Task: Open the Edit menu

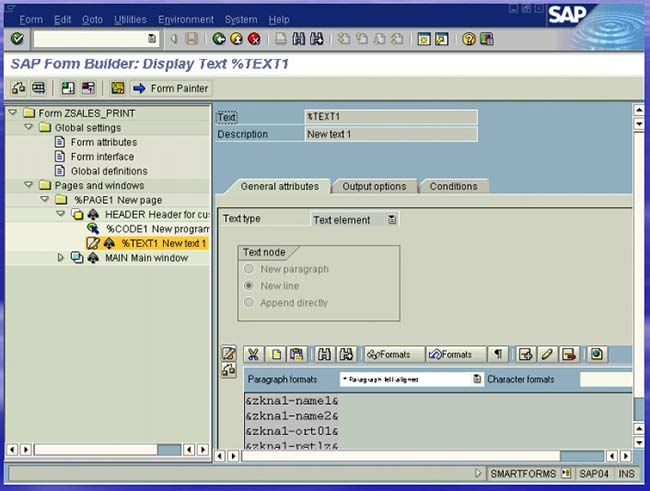Action: point(63,19)
